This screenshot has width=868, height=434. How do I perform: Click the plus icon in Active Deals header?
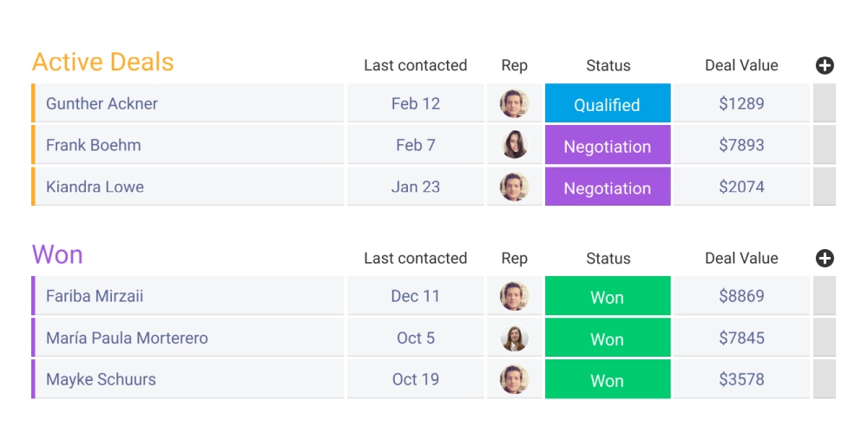point(825,65)
